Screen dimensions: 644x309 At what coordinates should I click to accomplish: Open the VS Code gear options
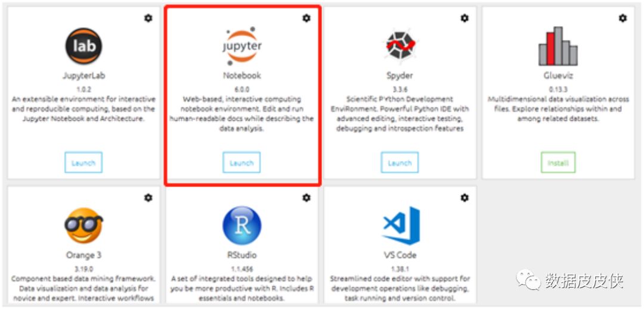[465, 198]
